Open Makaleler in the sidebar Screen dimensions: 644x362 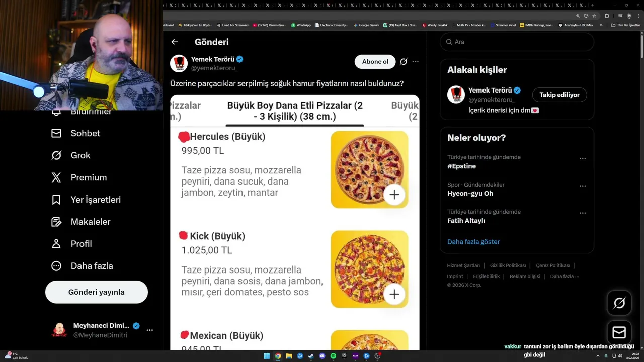point(80,222)
